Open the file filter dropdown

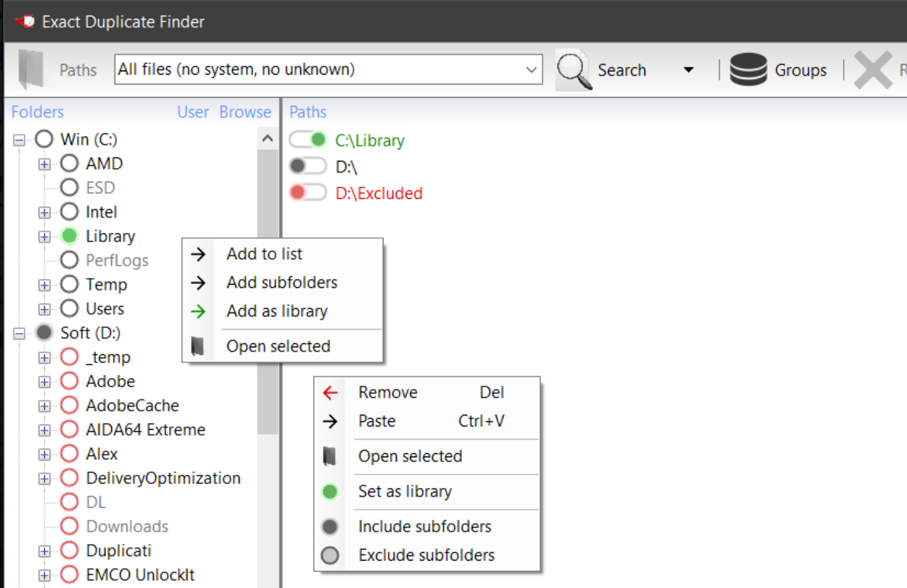point(532,69)
